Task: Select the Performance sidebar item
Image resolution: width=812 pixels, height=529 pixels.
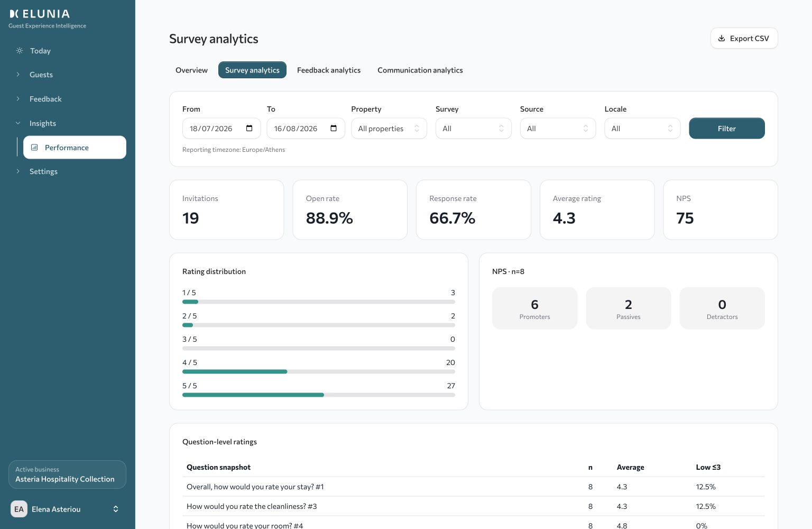Action: click(x=75, y=148)
